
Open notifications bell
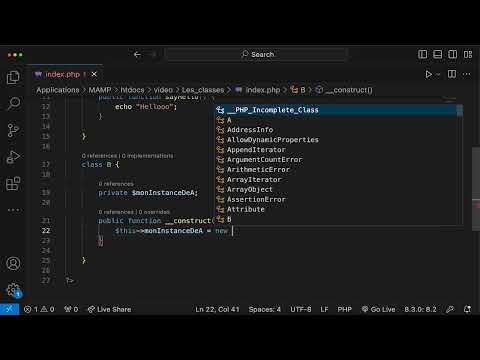click(467, 309)
